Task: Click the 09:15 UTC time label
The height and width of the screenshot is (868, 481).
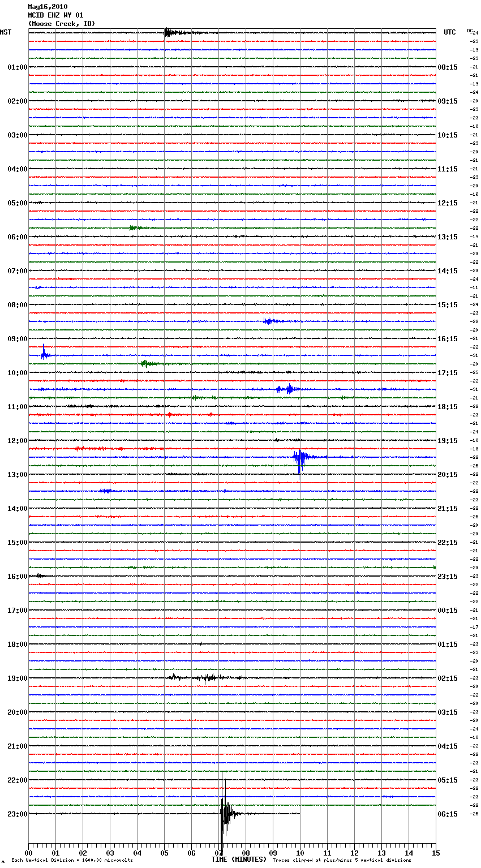Action: click(448, 101)
